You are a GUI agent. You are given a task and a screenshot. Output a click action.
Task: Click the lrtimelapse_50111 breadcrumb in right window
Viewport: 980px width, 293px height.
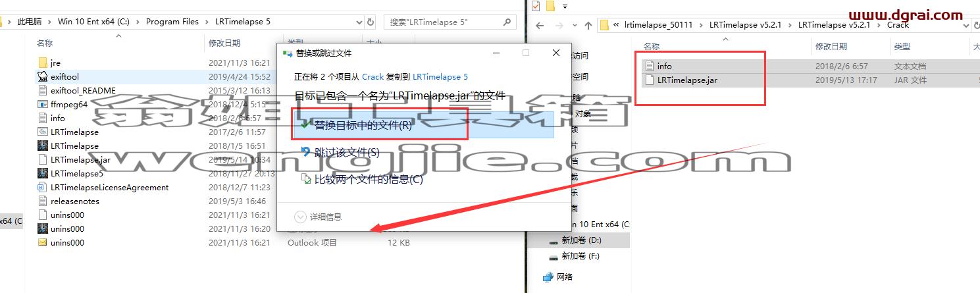coord(659,25)
